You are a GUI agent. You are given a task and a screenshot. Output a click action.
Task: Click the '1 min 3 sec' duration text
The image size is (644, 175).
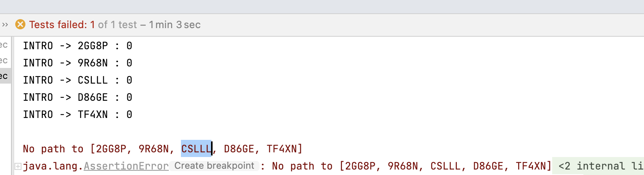pyautogui.click(x=175, y=25)
